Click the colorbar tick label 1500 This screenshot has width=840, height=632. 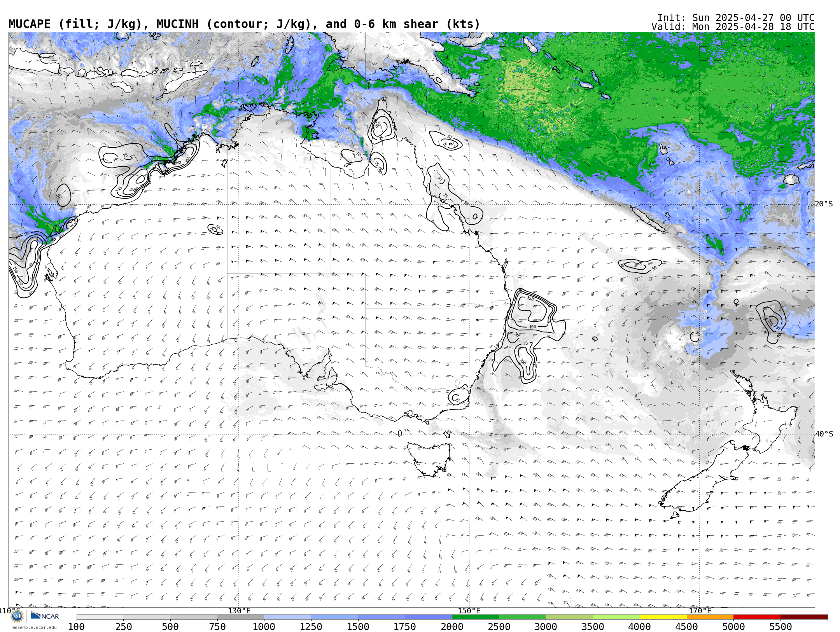coord(358,627)
